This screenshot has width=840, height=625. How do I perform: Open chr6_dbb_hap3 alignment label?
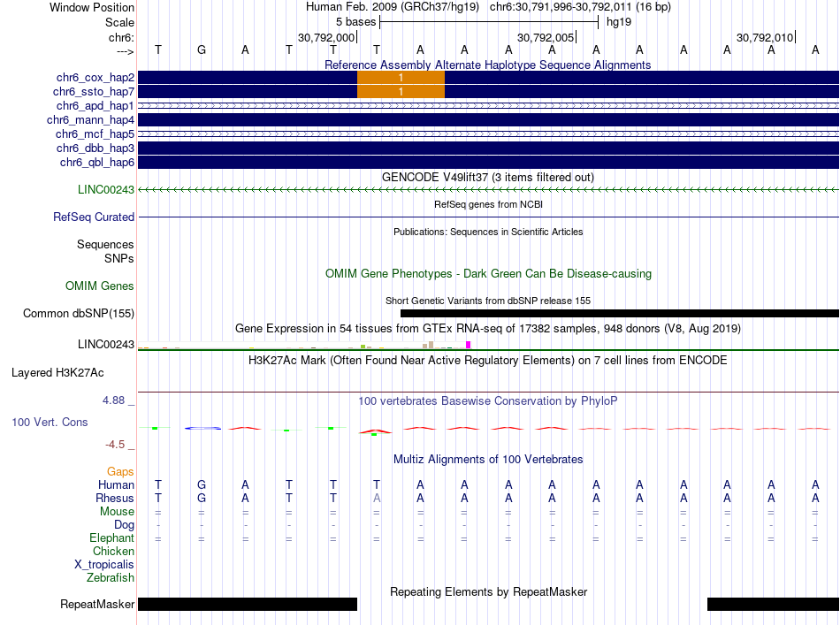pyautogui.click(x=95, y=148)
